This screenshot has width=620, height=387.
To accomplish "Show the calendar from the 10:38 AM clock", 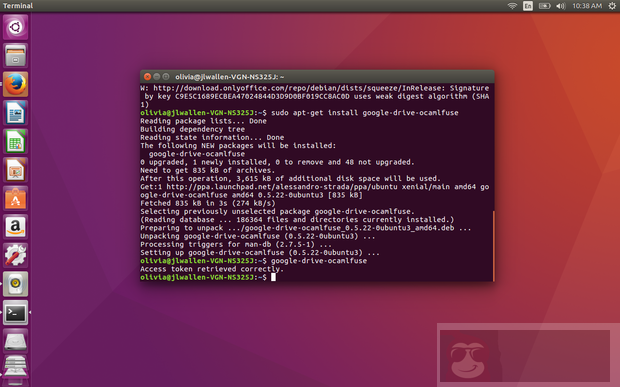I will (x=587, y=6).
